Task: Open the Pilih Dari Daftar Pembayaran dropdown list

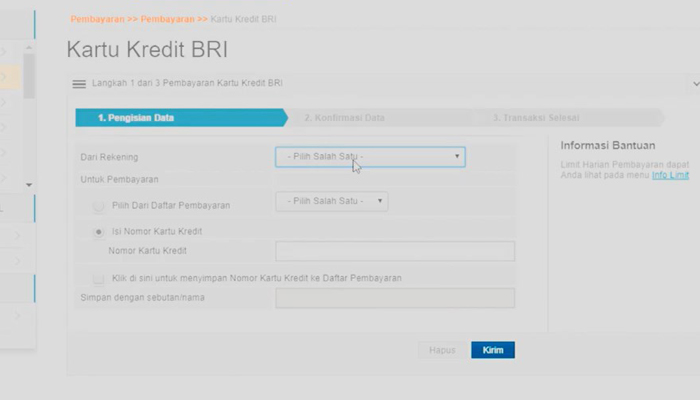Action: (332, 201)
